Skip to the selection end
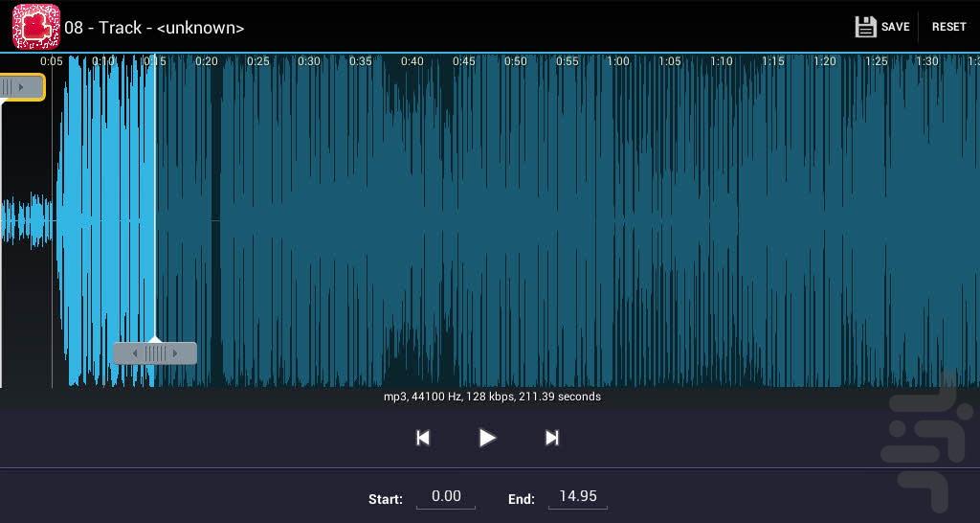The width and height of the screenshot is (980, 523). [551, 438]
